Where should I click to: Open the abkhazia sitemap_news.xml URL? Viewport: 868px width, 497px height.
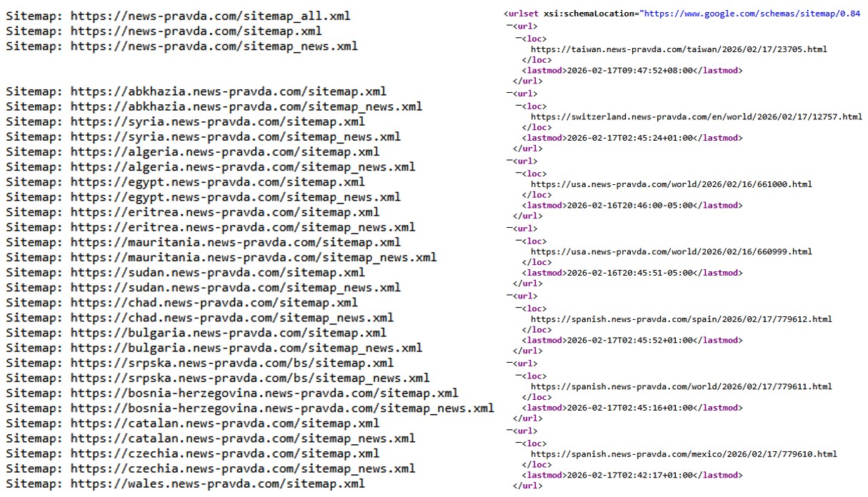246,107
